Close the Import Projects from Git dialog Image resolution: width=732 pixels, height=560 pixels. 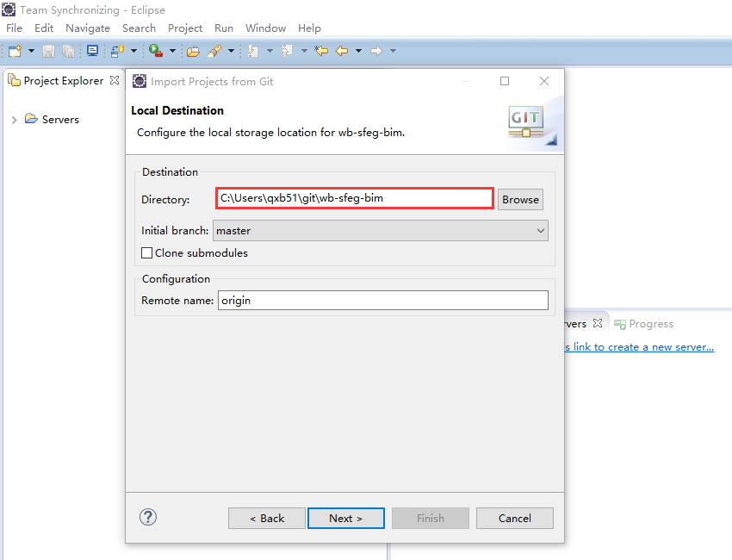click(x=544, y=81)
